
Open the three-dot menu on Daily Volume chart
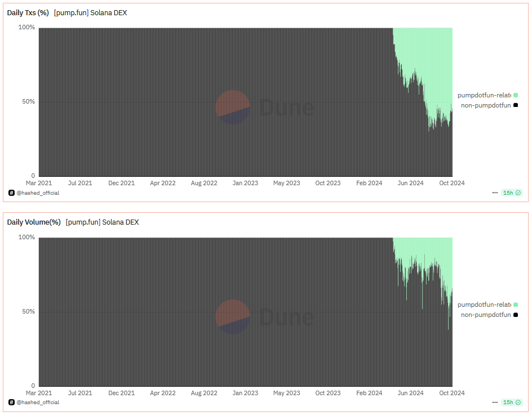pyautogui.click(x=495, y=402)
